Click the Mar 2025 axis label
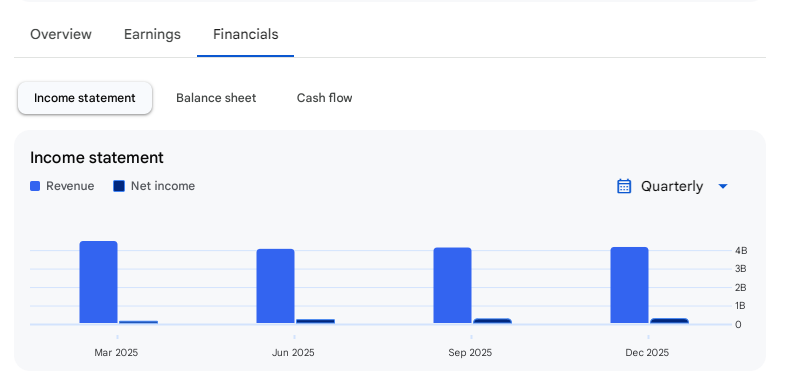This screenshot has height=381, width=785. [x=116, y=353]
